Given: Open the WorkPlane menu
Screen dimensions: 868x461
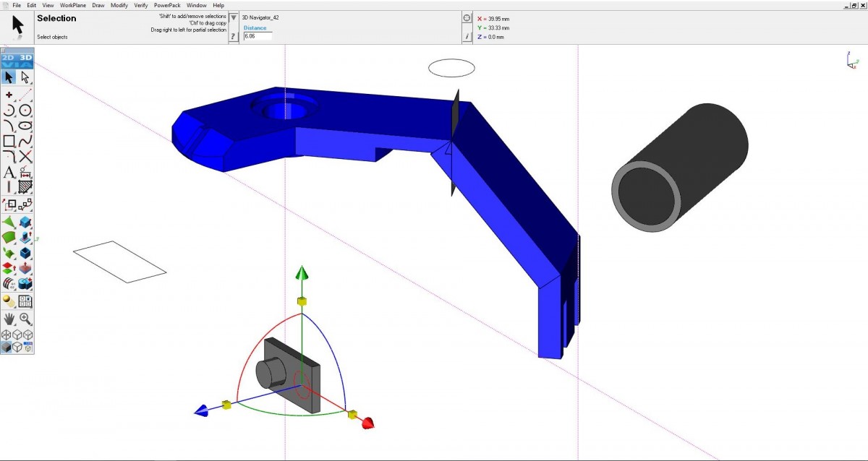Looking at the screenshot, I should 73,5.
